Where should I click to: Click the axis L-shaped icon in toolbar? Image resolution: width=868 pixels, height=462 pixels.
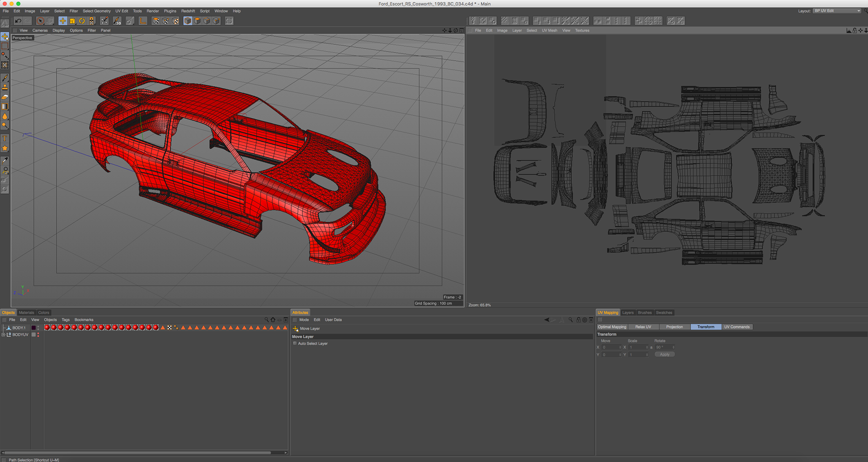point(143,21)
